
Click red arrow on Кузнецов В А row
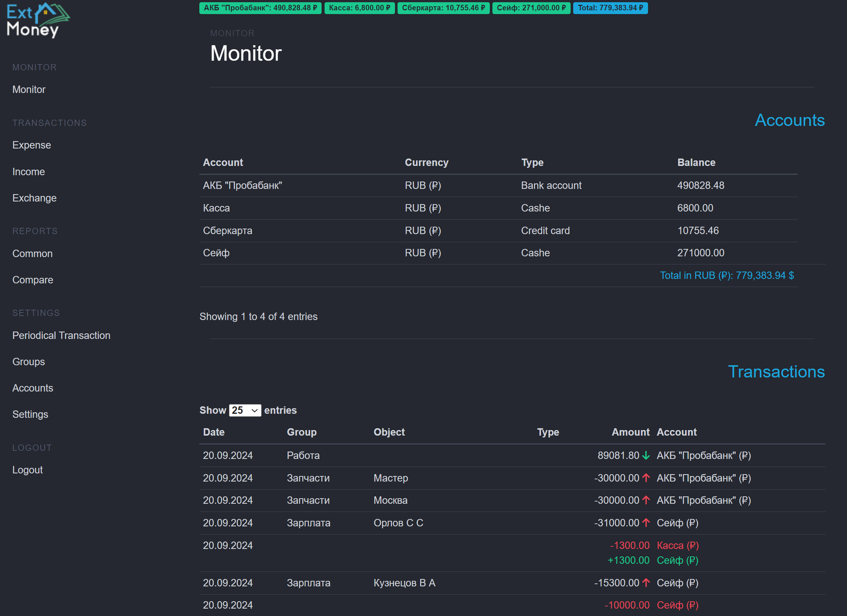[x=646, y=583]
